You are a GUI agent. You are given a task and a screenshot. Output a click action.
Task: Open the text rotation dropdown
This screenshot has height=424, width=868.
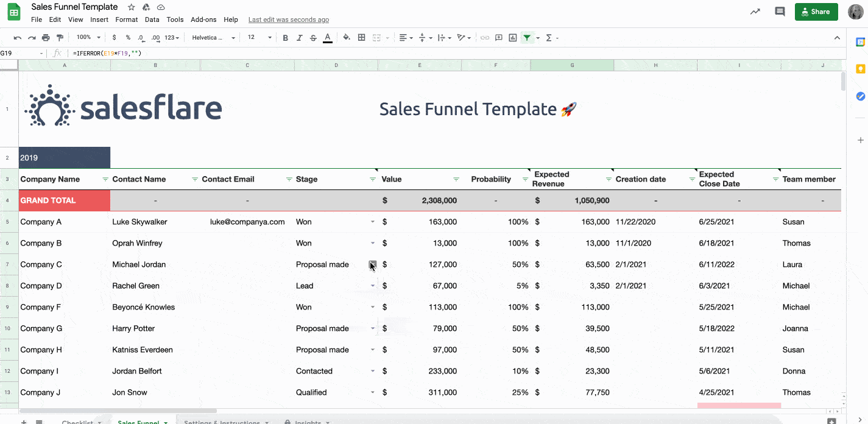click(464, 38)
